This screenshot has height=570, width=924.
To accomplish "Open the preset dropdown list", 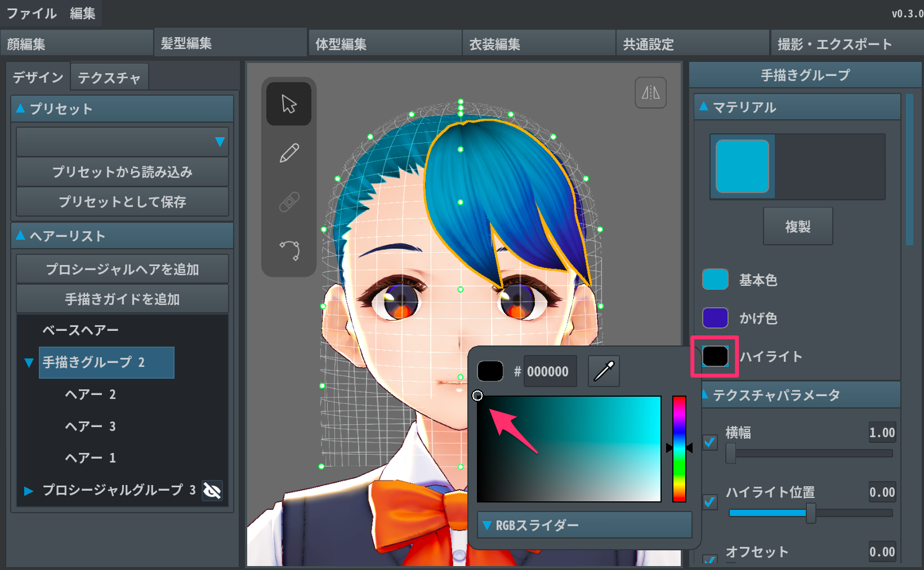I will click(122, 142).
